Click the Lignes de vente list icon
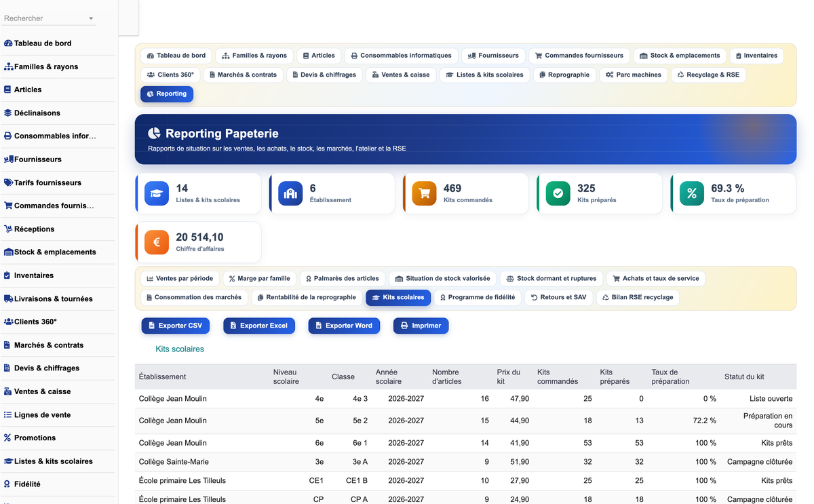The height and width of the screenshot is (504, 814). coord(8,414)
